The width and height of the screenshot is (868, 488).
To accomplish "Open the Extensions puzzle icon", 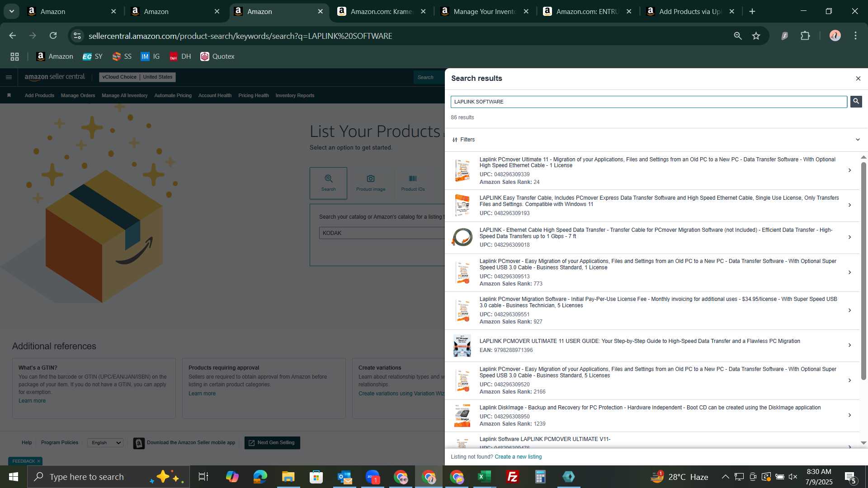I will [x=805, y=36].
